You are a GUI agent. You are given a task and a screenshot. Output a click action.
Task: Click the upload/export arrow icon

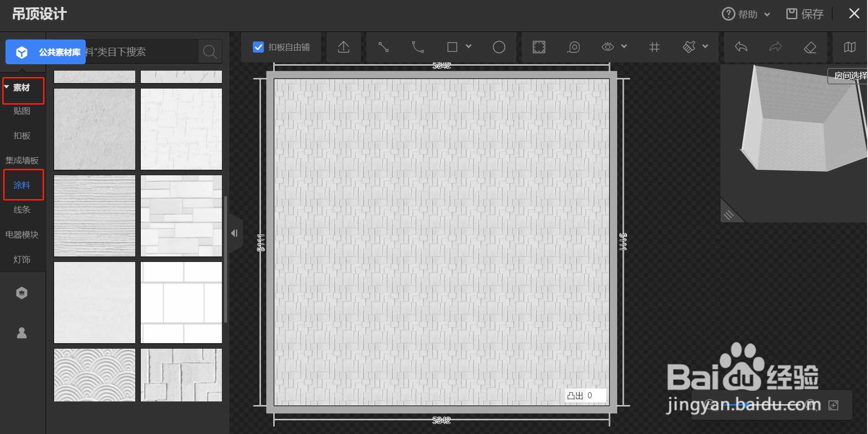click(343, 47)
